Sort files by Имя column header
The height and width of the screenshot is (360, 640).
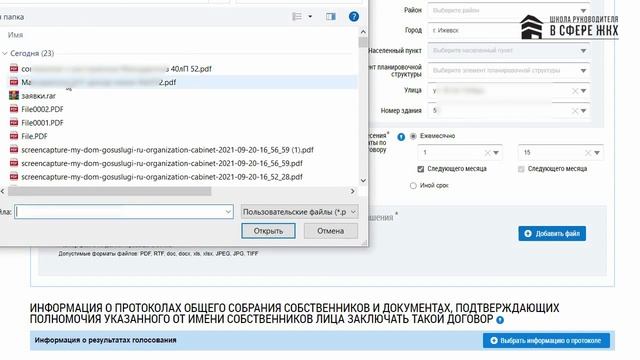[16, 35]
